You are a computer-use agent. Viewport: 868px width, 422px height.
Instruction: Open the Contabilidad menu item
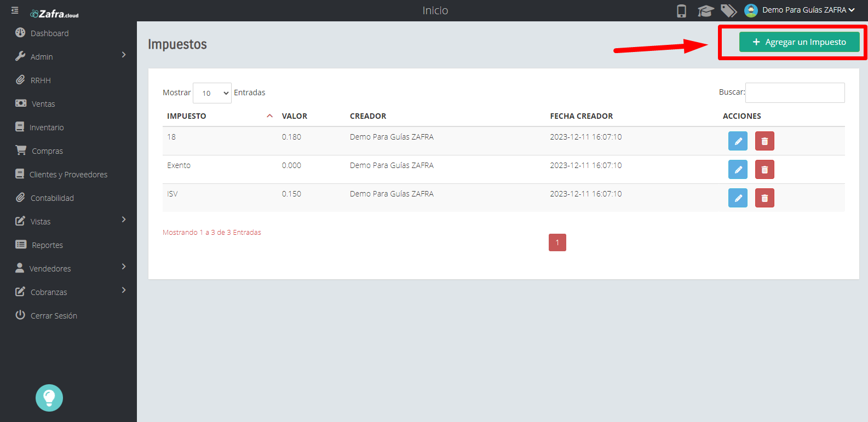52,198
